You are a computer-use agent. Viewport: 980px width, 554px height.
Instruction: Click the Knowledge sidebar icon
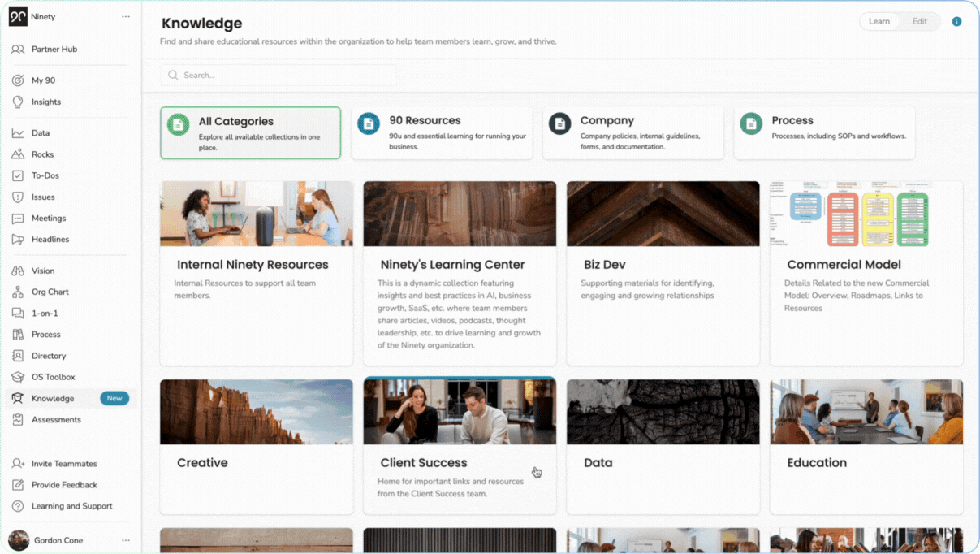click(x=18, y=398)
